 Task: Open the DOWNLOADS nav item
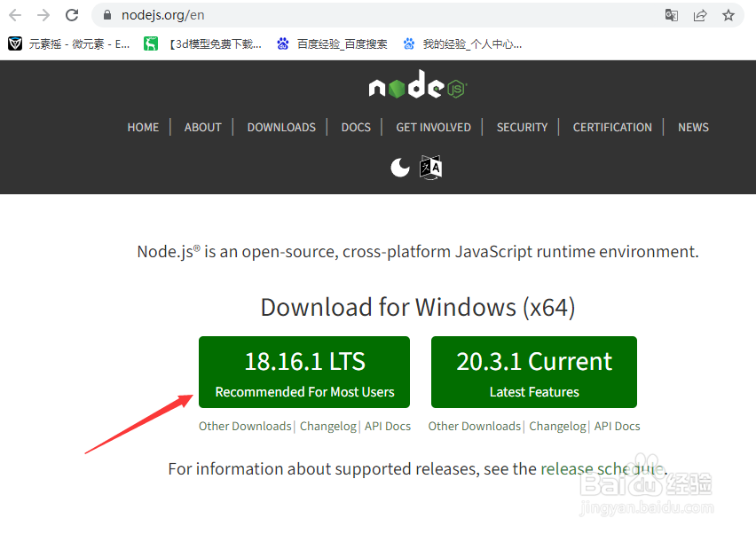[x=281, y=127]
